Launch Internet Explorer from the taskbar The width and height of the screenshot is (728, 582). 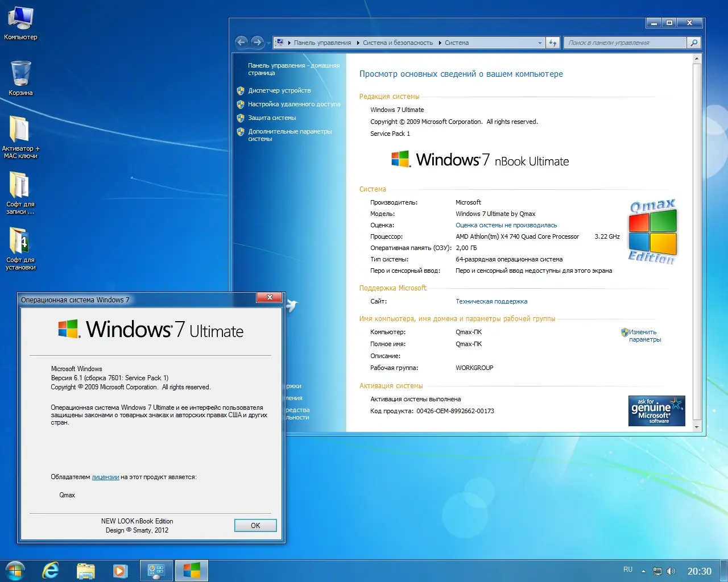[51, 571]
